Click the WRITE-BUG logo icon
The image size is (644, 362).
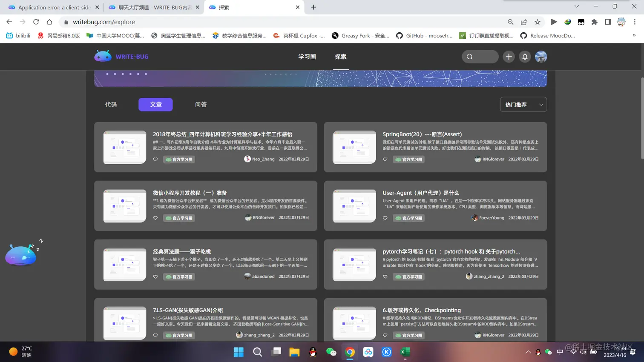tap(103, 56)
